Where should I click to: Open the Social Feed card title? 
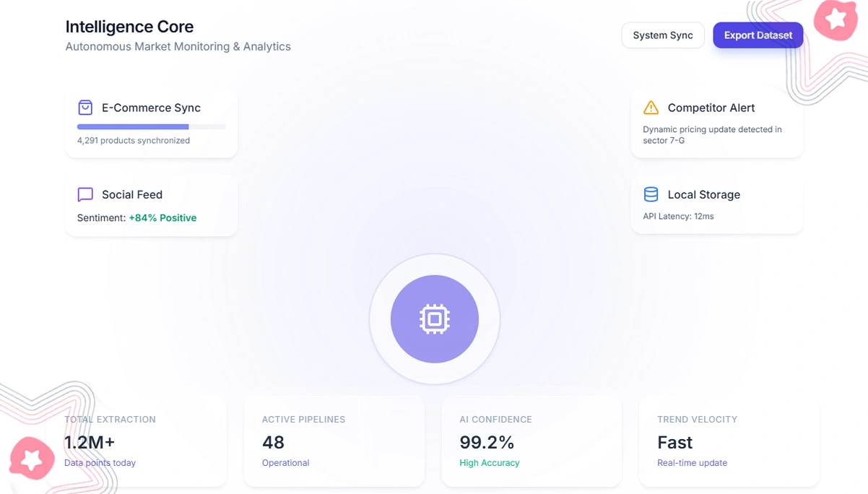click(x=132, y=194)
